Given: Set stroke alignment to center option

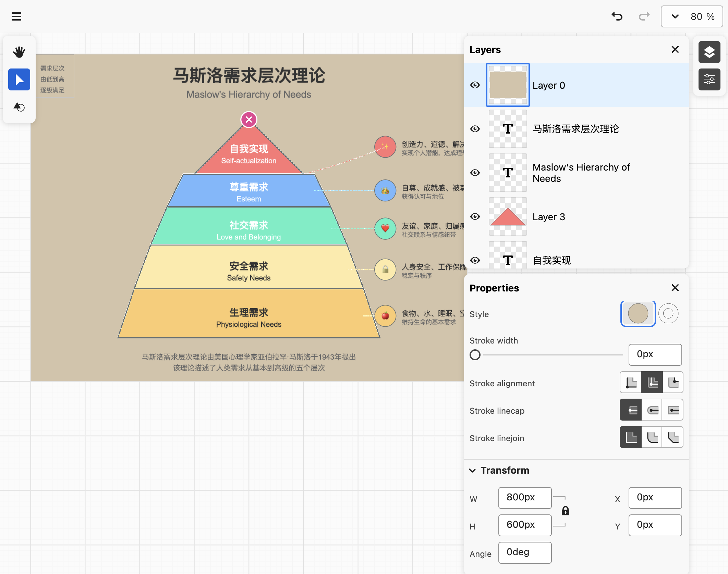Looking at the screenshot, I should (652, 382).
